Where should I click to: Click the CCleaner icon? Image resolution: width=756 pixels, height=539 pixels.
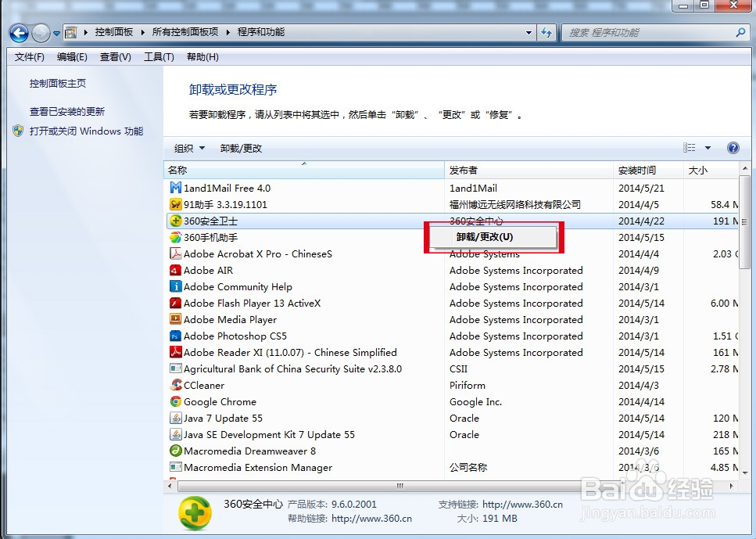(x=175, y=385)
